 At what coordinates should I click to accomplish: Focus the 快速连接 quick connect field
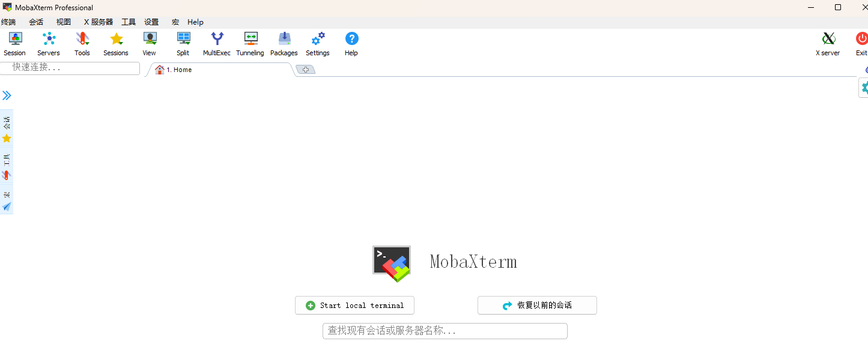click(70, 68)
